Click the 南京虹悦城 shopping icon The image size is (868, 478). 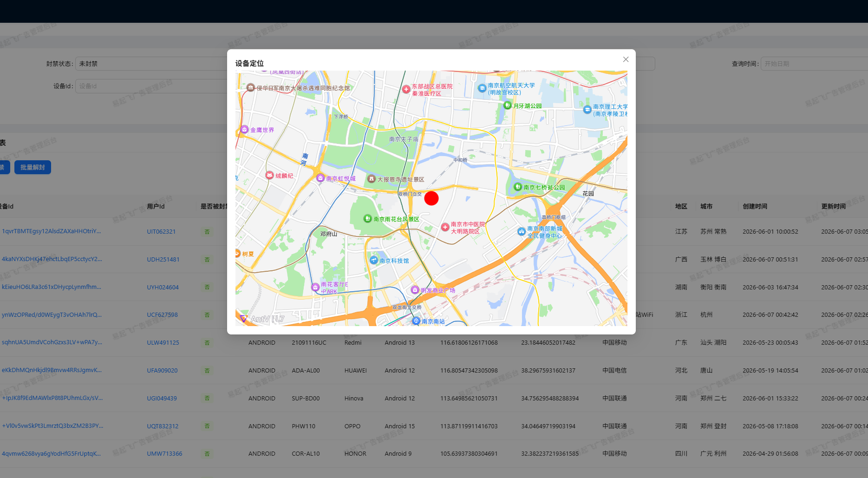pyautogui.click(x=320, y=178)
